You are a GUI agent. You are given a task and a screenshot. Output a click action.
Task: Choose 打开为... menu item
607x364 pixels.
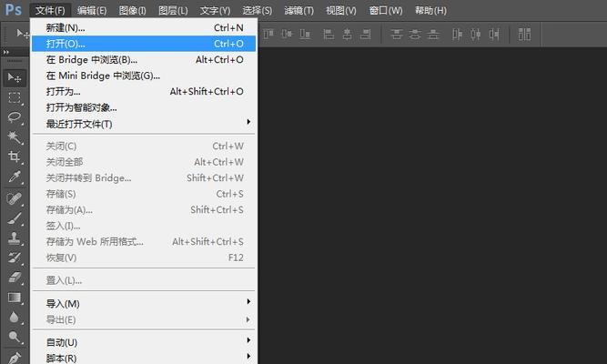tap(144, 91)
